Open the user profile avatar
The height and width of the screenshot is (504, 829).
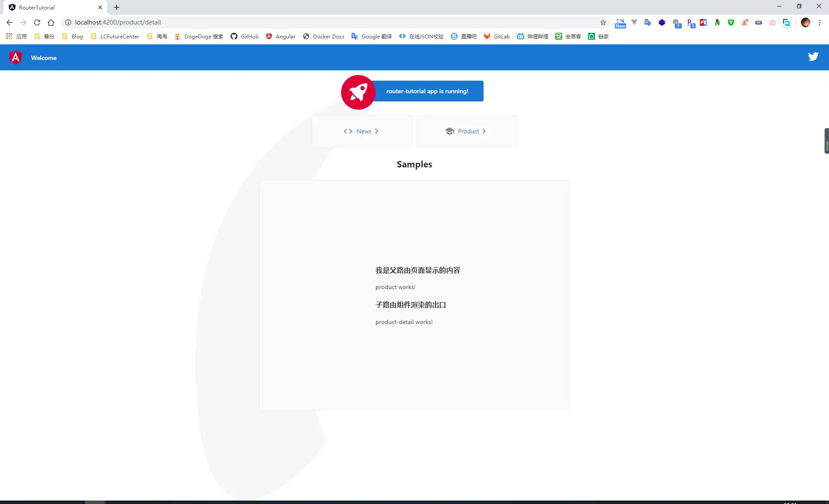pos(805,22)
